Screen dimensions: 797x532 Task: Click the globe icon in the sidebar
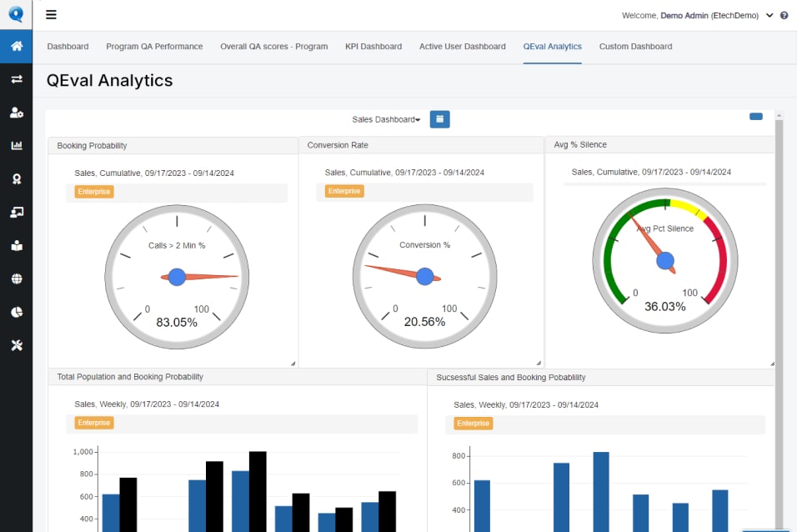point(16,279)
